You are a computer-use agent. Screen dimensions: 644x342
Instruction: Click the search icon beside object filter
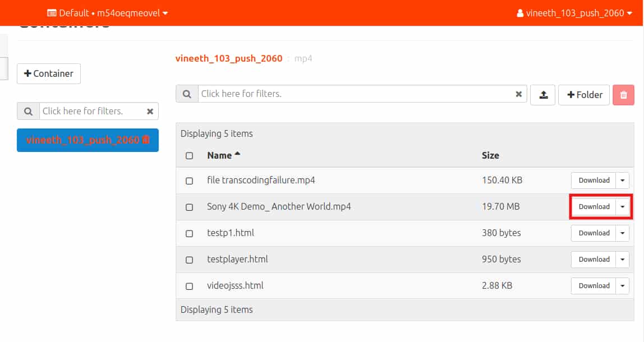click(x=187, y=94)
